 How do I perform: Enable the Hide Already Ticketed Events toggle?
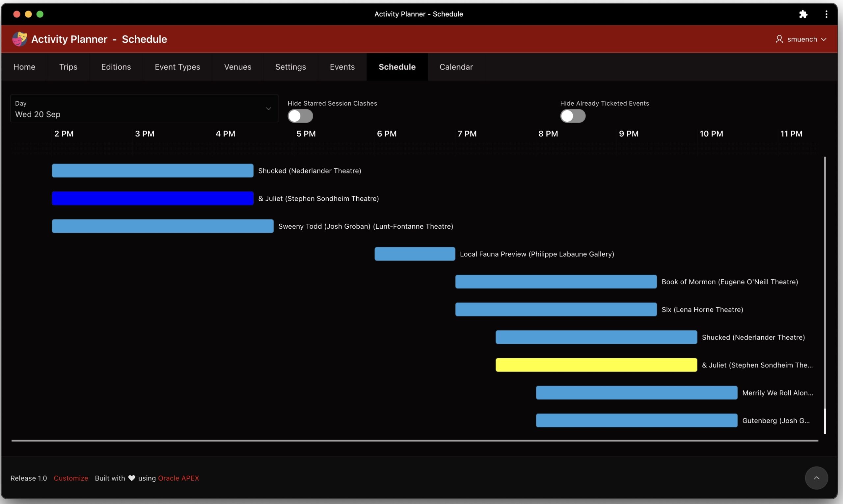coord(573,116)
